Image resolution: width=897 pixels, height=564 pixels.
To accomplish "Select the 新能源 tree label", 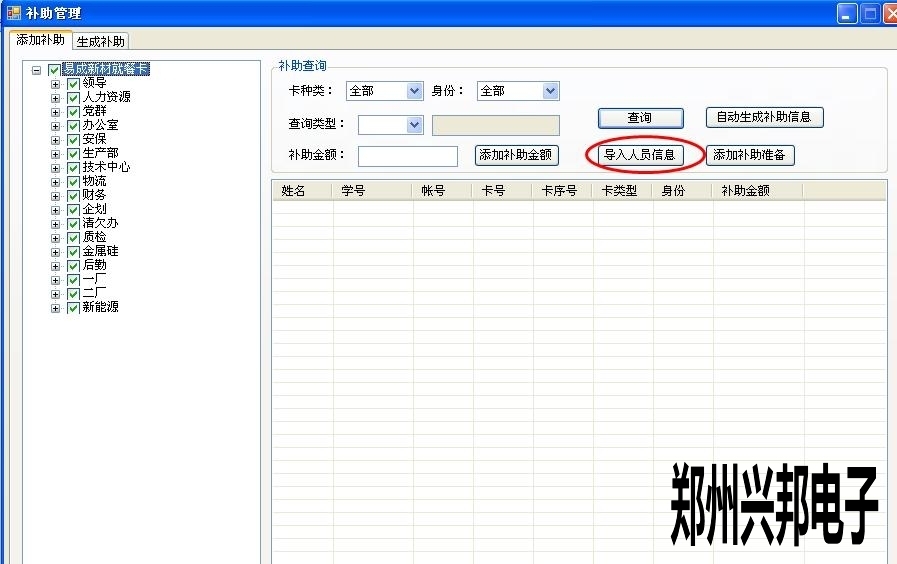I will [x=101, y=307].
